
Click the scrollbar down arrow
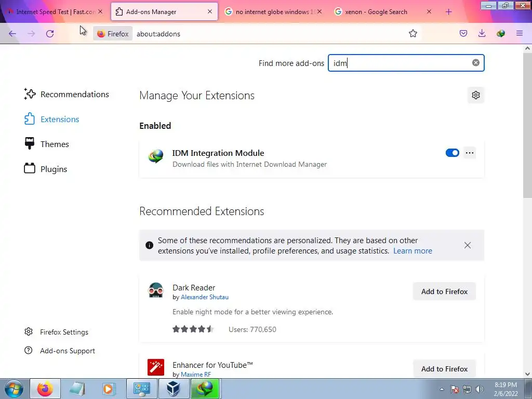click(527, 374)
